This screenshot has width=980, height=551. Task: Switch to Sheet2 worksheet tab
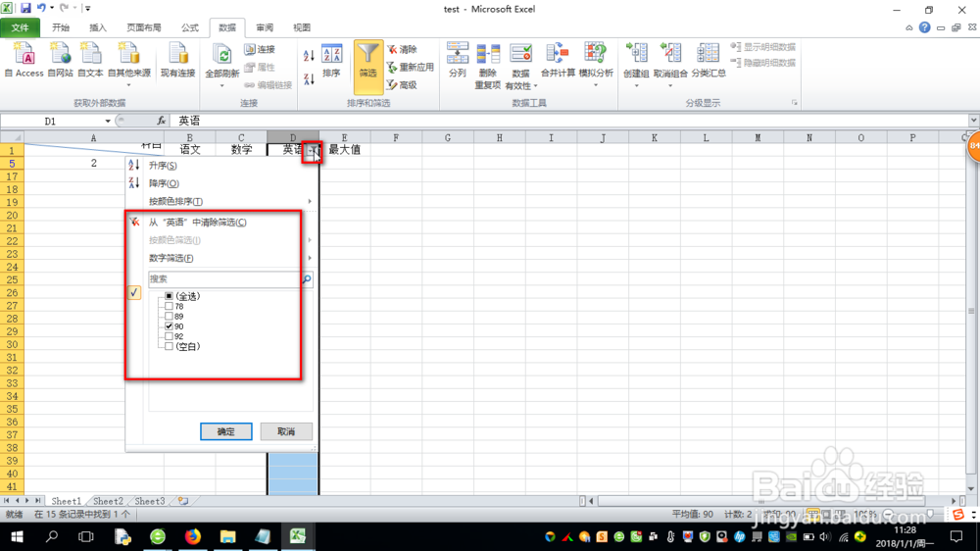(108, 501)
